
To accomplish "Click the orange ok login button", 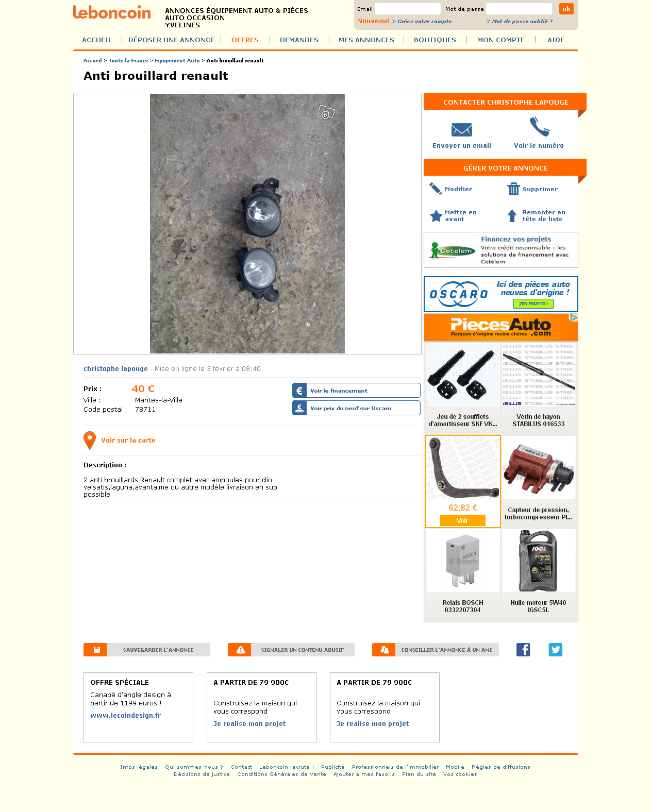I will (x=566, y=9).
